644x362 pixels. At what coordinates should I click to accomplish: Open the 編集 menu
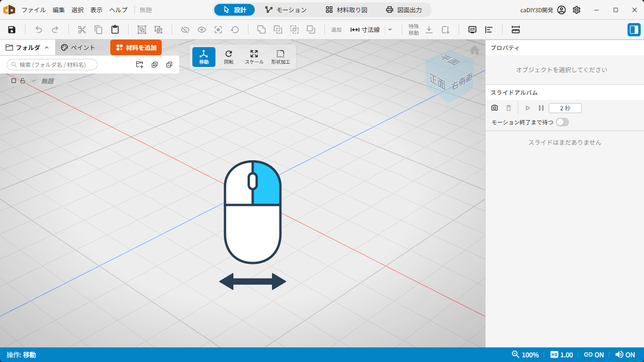pyautogui.click(x=59, y=10)
